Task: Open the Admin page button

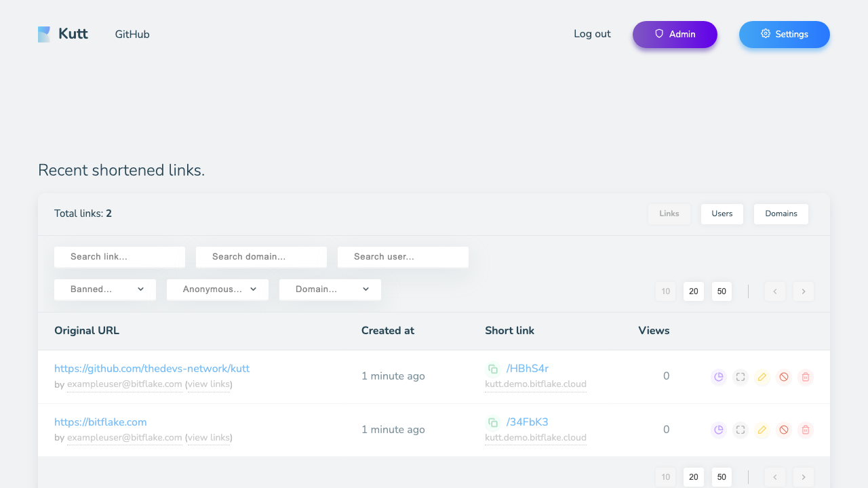Action: pos(675,35)
